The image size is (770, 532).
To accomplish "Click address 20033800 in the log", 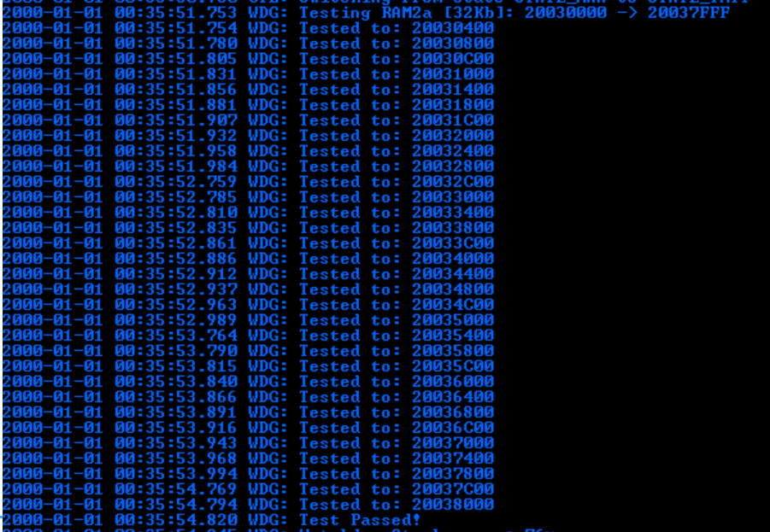I will point(453,228).
